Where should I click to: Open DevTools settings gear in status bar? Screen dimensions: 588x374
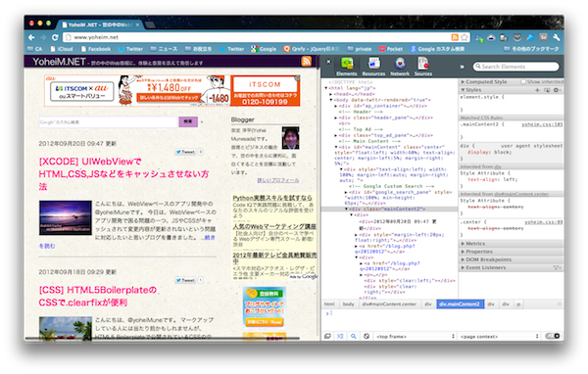click(557, 336)
